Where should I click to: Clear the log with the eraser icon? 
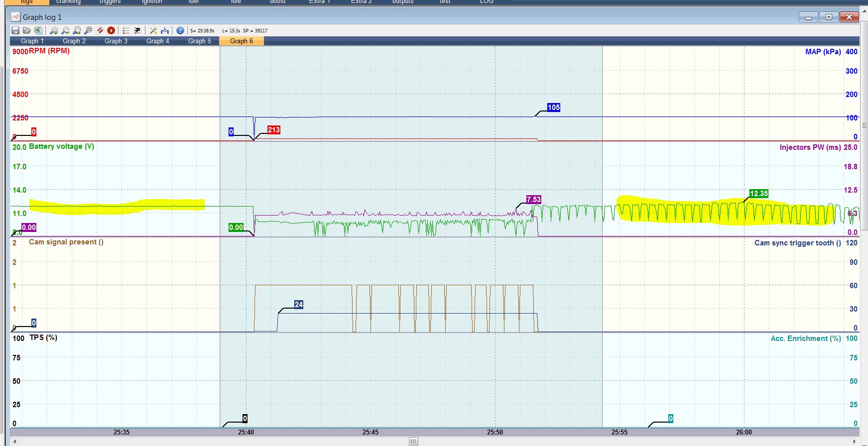(100, 31)
